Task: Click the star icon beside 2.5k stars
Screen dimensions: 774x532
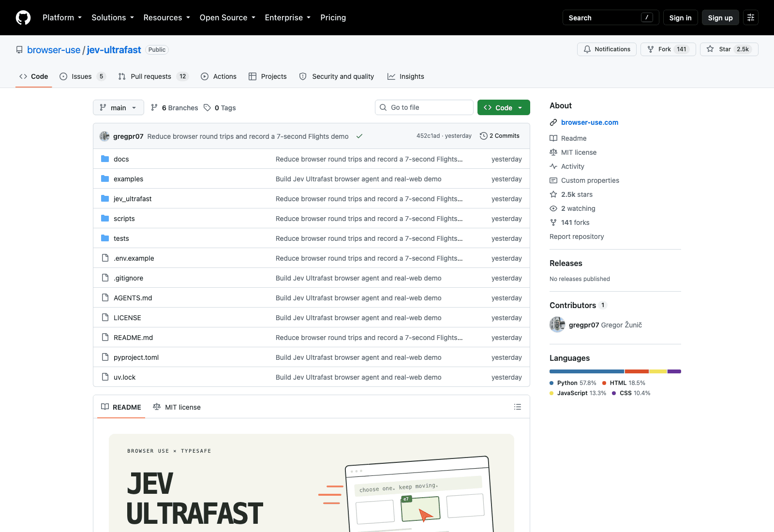Action: click(553, 194)
